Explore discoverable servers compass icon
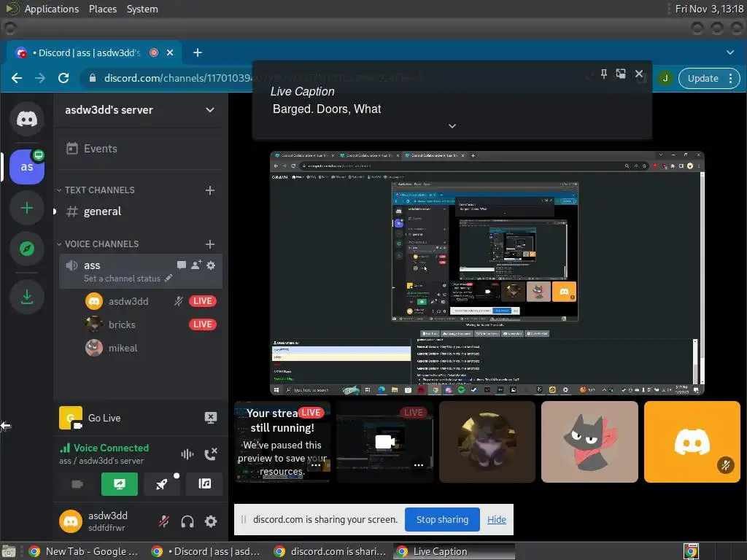This screenshot has width=747, height=560. [x=27, y=249]
